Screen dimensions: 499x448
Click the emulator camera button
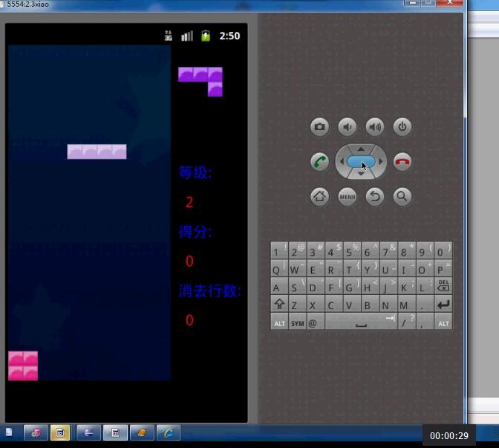(319, 127)
